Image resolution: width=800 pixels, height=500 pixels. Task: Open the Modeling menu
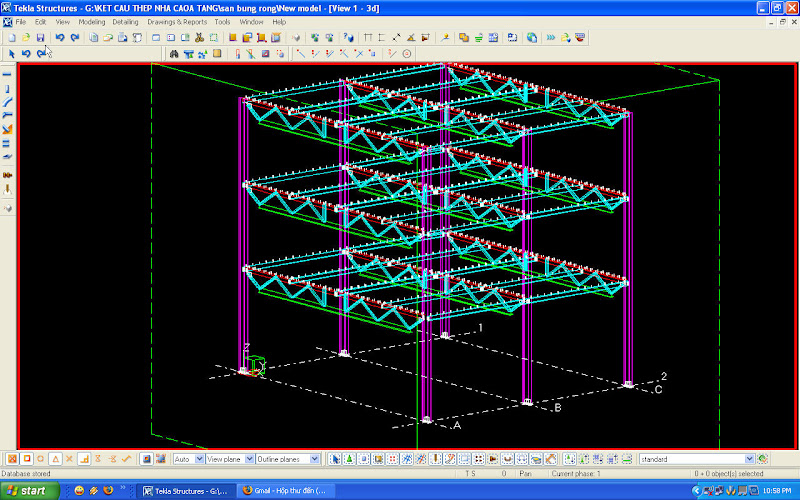point(91,21)
